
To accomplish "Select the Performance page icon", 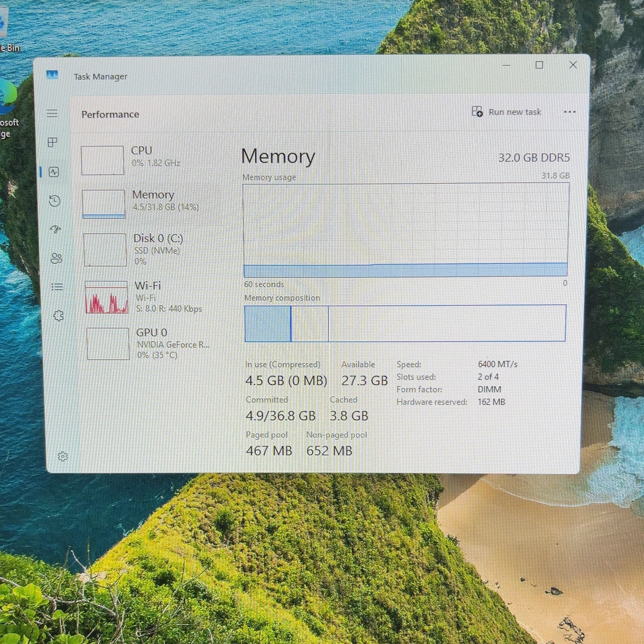I will coord(54,172).
